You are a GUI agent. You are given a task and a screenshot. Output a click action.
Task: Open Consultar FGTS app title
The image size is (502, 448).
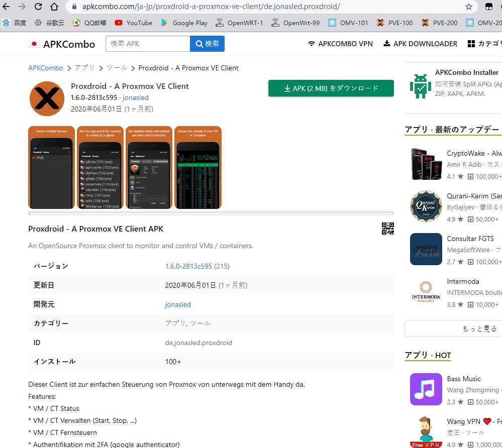470,239
